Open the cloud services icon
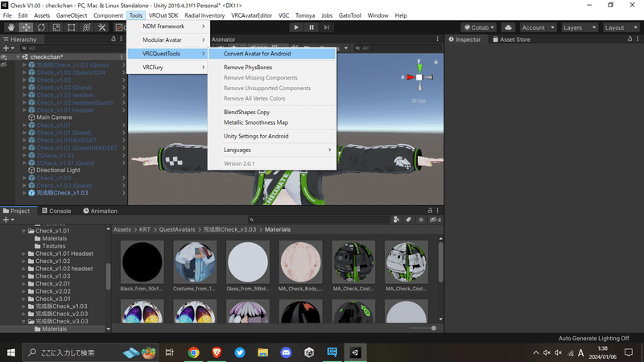 (508, 27)
